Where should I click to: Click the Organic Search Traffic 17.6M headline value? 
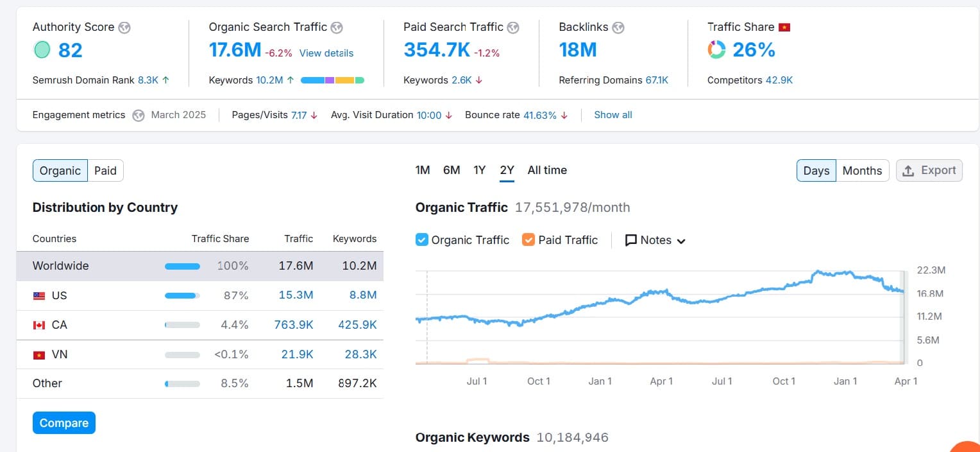tap(235, 49)
